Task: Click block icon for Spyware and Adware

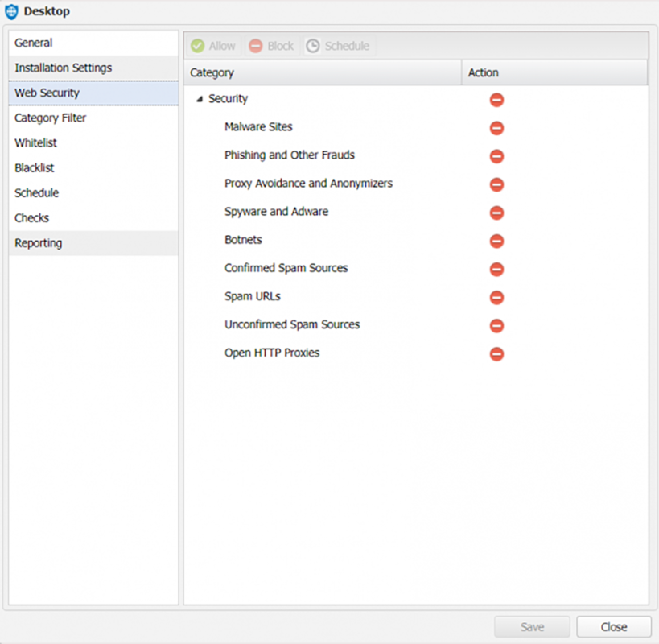Action: [496, 213]
